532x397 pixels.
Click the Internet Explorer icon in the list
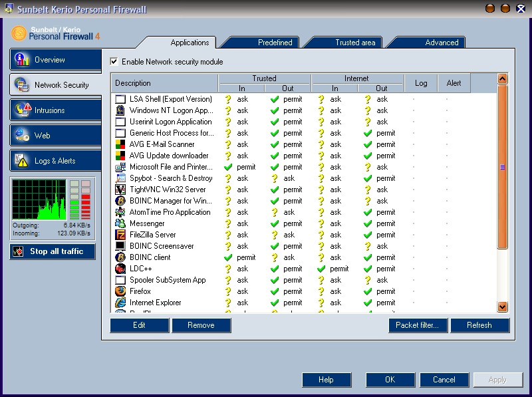(x=120, y=303)
